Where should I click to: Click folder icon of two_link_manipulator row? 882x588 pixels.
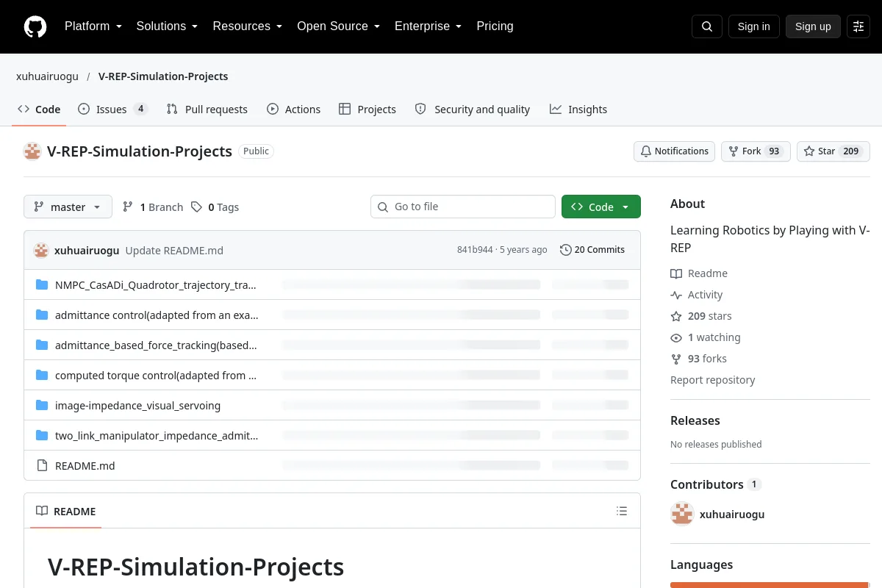tap(42, 436)
